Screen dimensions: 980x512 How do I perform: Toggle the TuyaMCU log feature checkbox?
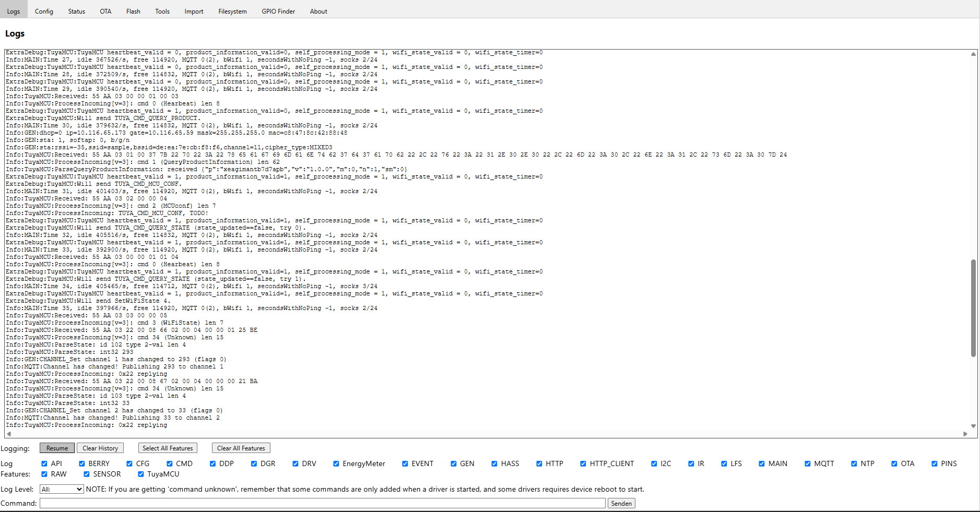point(141,474)
